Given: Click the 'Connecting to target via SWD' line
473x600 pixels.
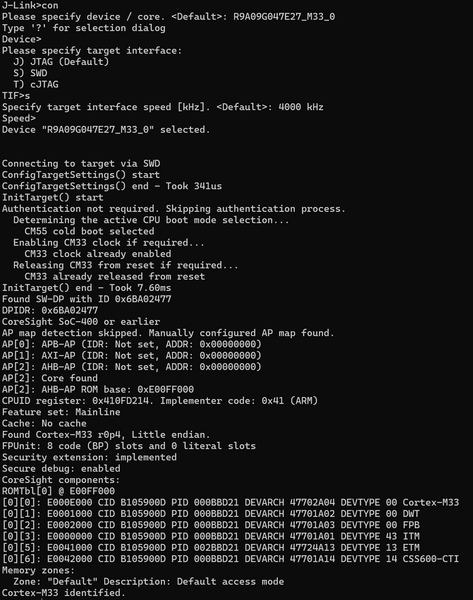Looking at the screenshot, I should pyautogui.click(x=81, y=164).
